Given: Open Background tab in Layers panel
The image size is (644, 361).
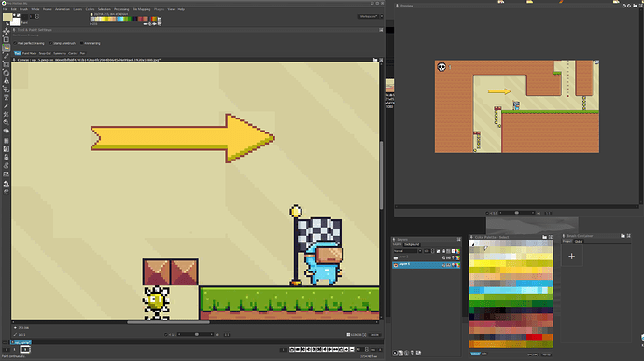Looking at the screenshot, I should pyautogui.click(x=412, y=244).
